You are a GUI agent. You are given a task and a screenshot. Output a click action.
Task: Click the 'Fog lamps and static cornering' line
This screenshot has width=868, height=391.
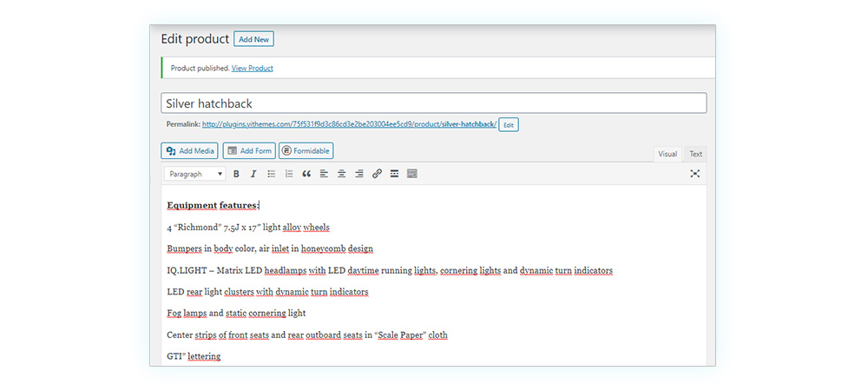pyautogui.click(x=236, y=313)
